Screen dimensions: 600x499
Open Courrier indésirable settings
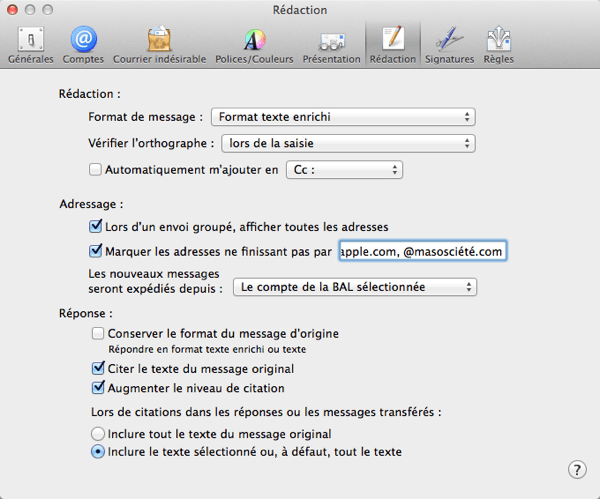[159, 45]
